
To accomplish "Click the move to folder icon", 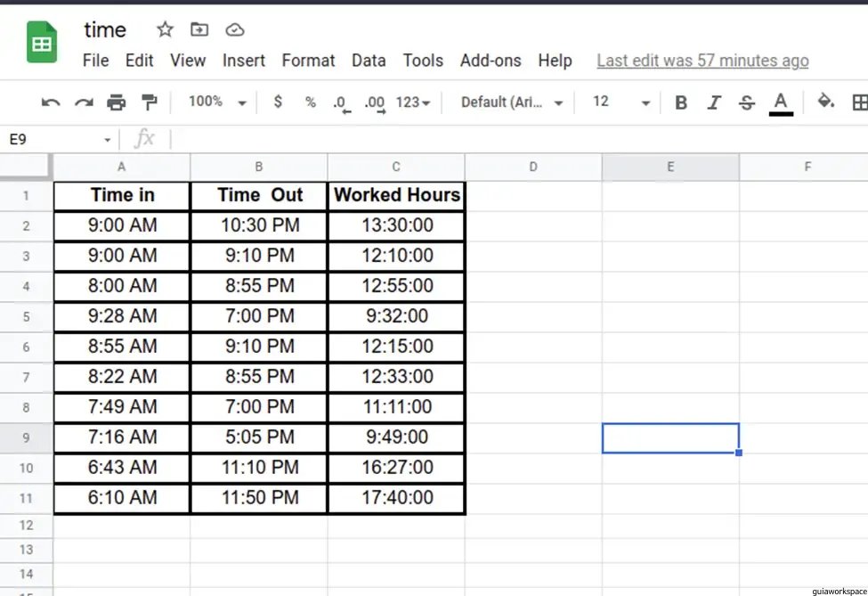I will click(x=199, y=29).
